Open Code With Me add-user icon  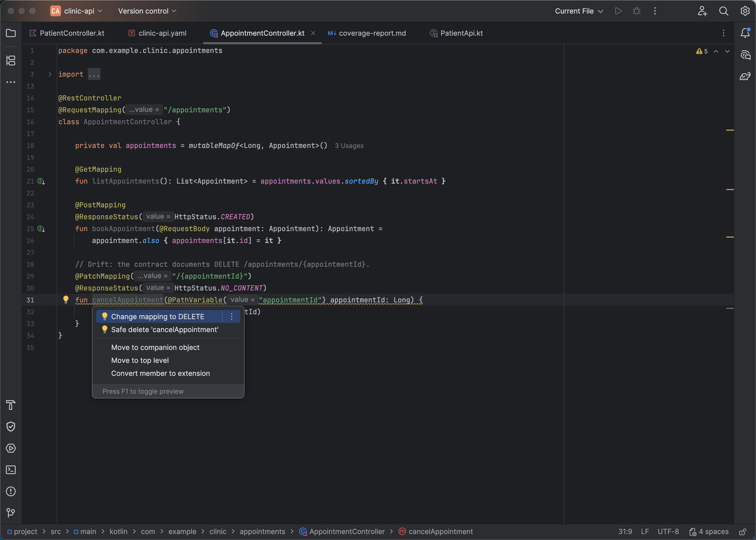tap(702, 11)
